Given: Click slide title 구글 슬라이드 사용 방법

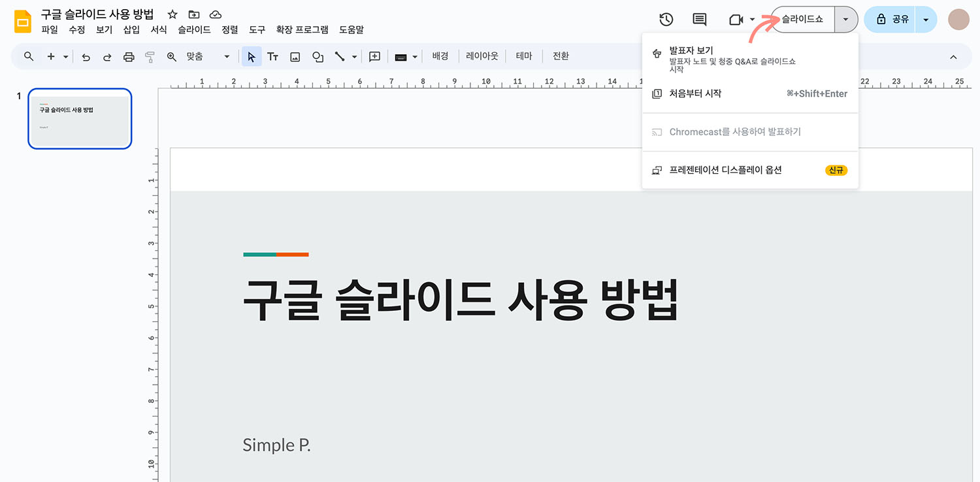Looking at the screenshot, I should click(x=460, y=300).
